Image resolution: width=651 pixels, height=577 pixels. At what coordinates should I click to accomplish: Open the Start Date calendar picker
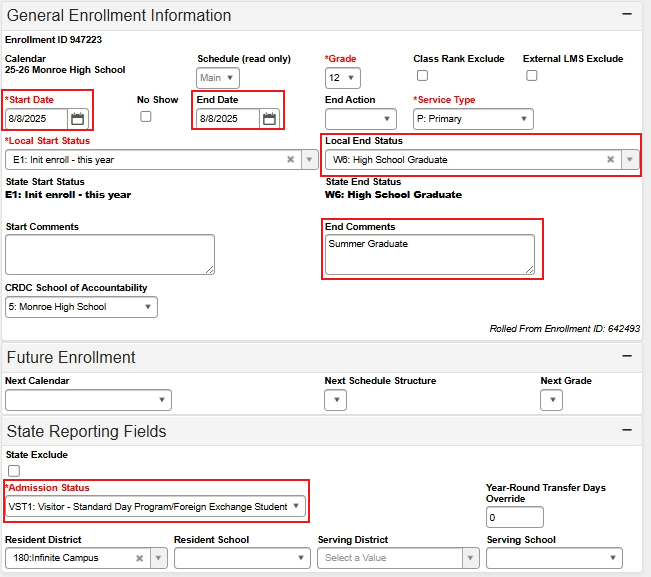click(78, 119)
